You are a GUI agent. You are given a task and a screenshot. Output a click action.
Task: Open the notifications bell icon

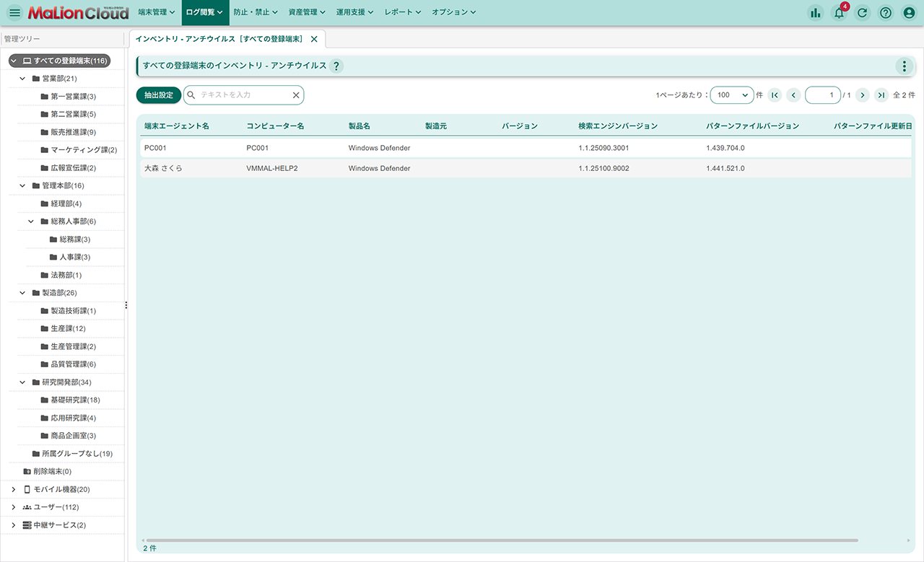tap(839, 12)
